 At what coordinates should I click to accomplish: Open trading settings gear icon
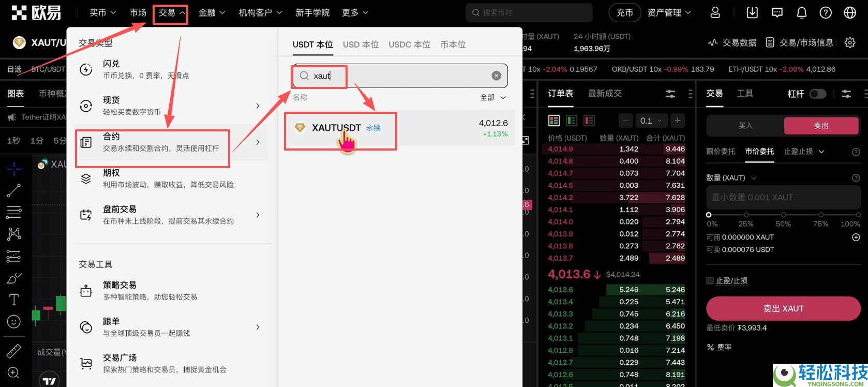point(850,42)
